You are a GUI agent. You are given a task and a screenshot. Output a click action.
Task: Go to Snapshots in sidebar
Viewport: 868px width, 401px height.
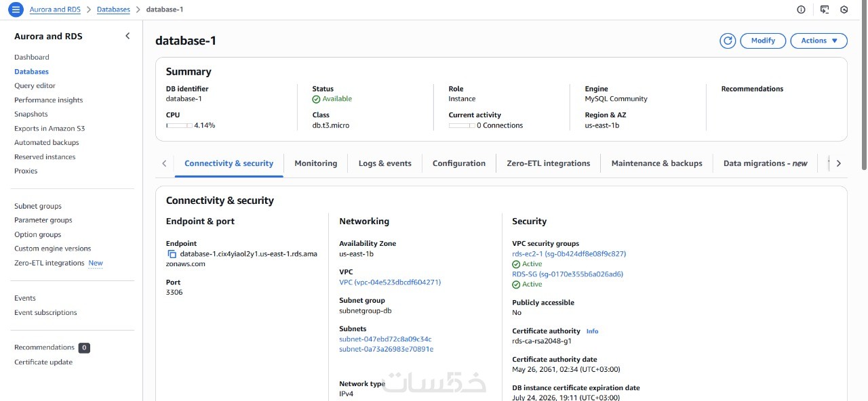(31, 114)
